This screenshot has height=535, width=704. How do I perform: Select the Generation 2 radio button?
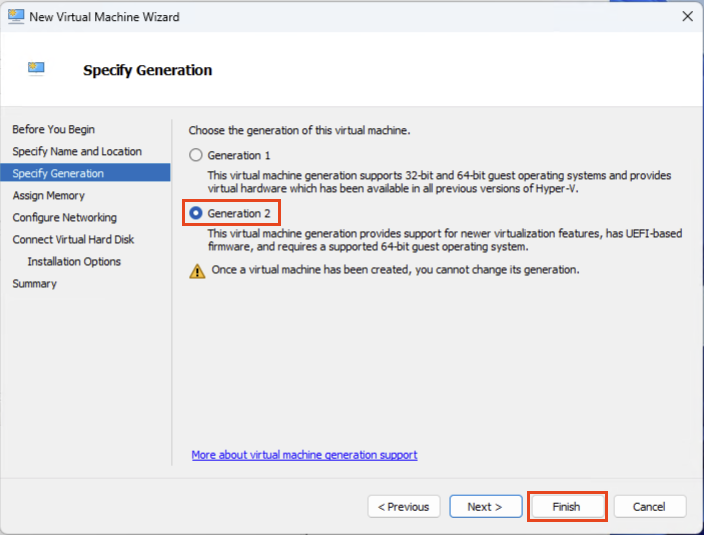(196, 213)
